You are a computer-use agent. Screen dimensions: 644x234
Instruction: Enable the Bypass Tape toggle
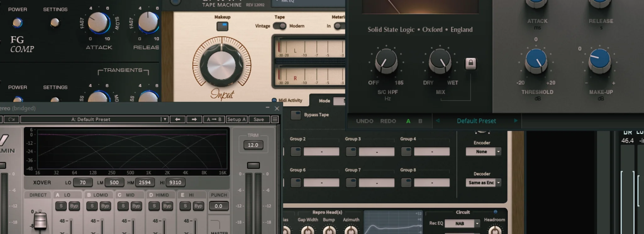(296, 115)
